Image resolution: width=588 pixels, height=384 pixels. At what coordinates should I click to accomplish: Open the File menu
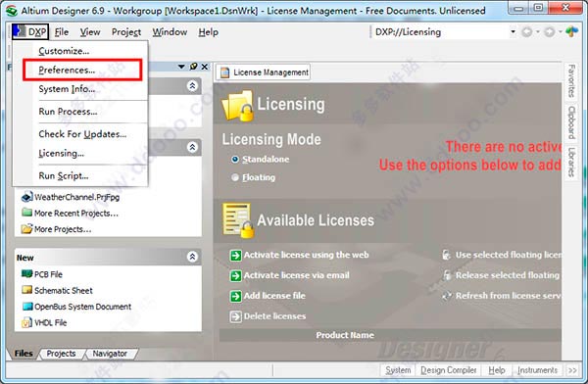(62, 32)
